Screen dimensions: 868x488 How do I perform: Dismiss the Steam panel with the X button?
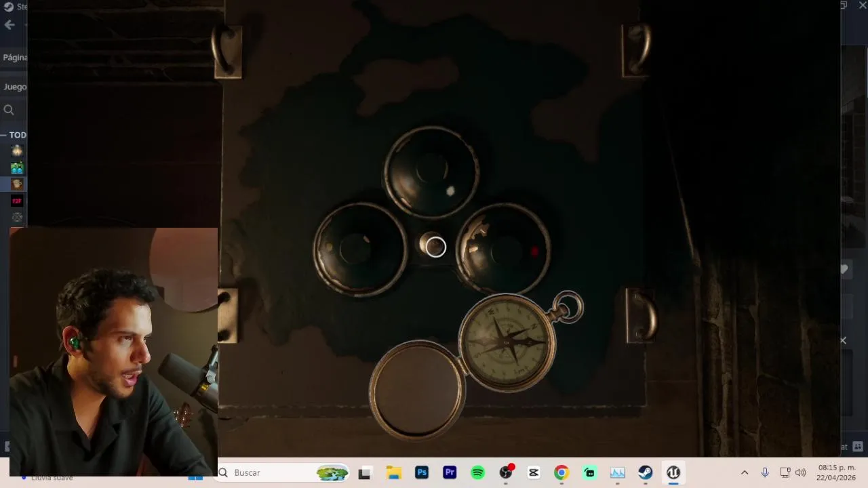(843, 340)
